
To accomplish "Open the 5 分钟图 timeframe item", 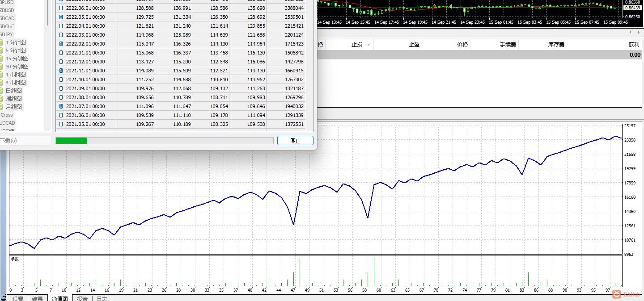I will [16, 50].
